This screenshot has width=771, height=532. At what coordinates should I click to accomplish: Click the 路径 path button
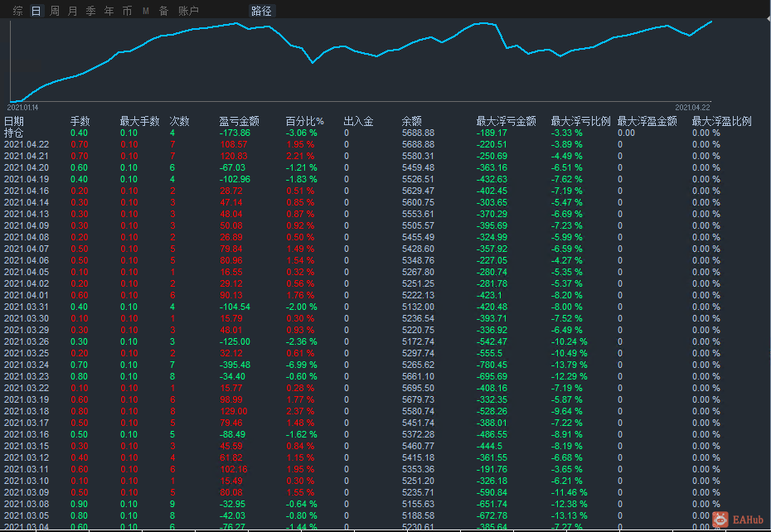[261, 11]
